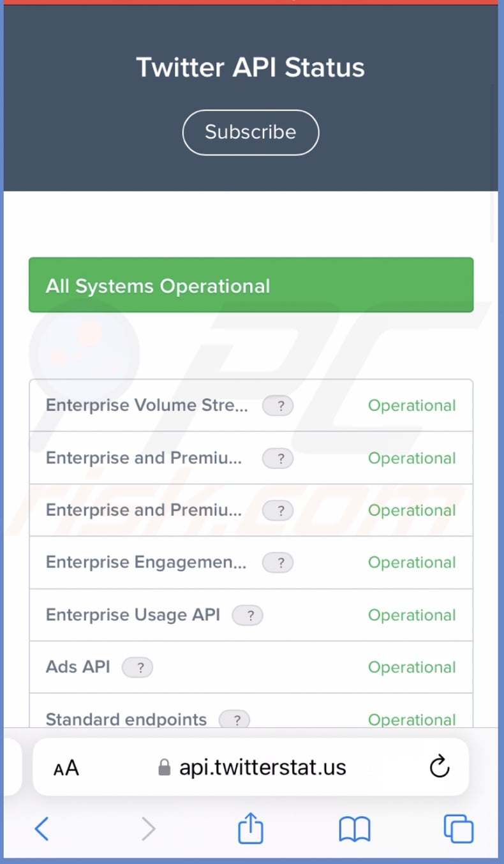Image resolution: width=504 pixels, height=864 pixels.
Task: Click the Twitter API Status heading
Action: (251, 67)
